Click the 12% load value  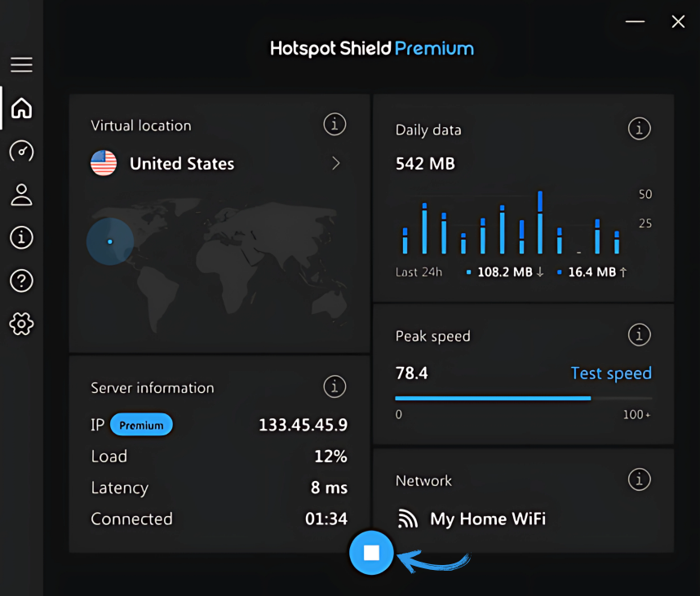(x=330, y=457)
